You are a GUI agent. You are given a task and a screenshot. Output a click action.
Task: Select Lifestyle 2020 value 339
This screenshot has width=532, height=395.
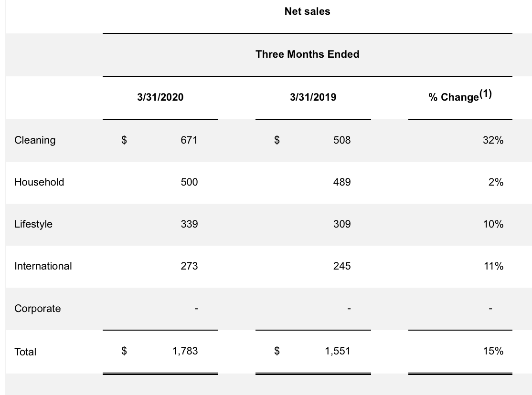click(x=189, y=224)
